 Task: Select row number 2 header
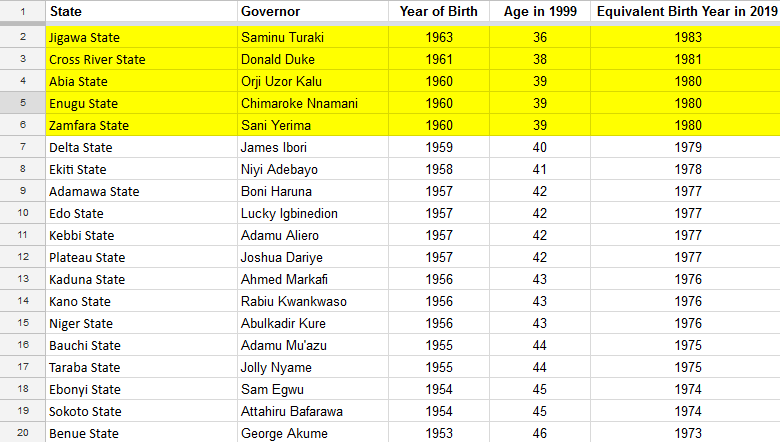coord(22,37)
